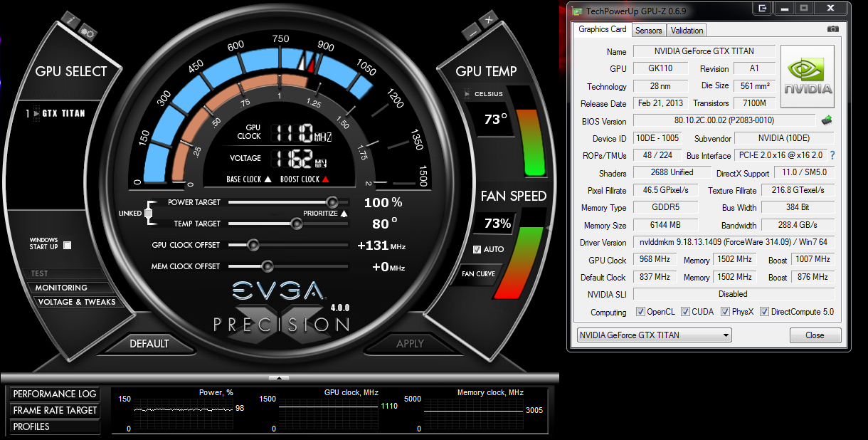Open the Performance Log tab
This screenshot has height=440, width=868.
tap(54, 394)
